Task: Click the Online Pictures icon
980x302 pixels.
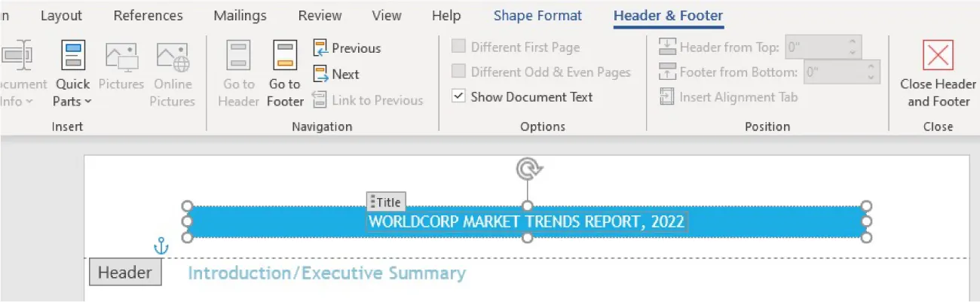Action: point(172,56)
